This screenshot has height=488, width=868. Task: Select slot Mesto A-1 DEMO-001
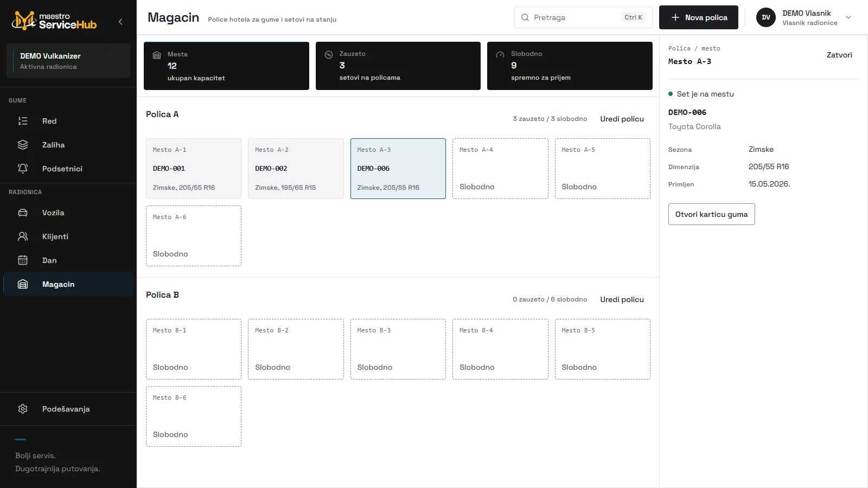tap(194, 169)
